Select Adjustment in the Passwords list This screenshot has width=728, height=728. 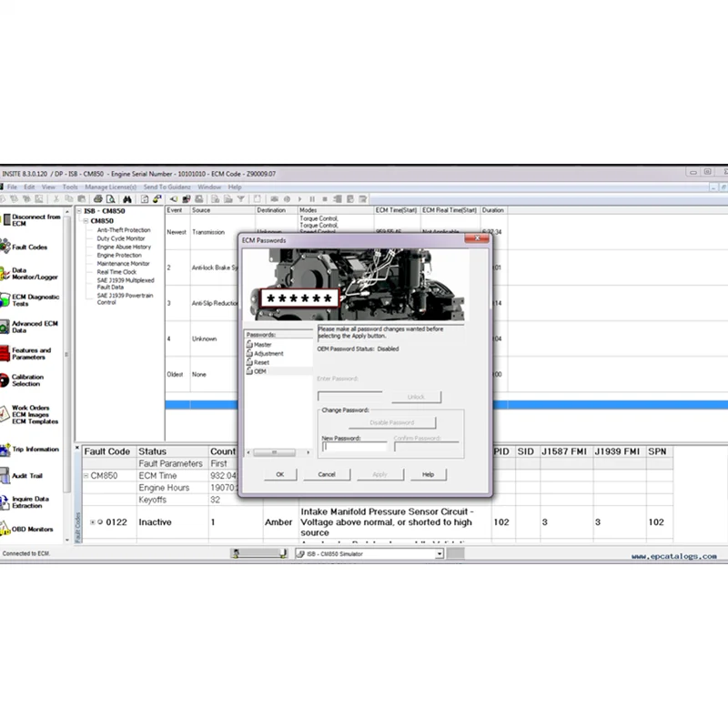coord(265,353)
